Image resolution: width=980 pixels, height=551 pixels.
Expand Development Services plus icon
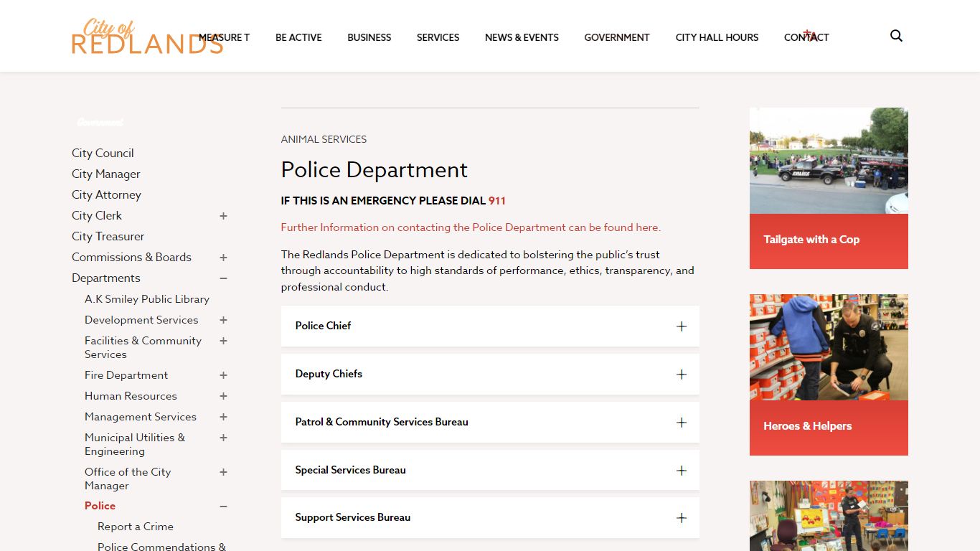click(x=223, y=320)
